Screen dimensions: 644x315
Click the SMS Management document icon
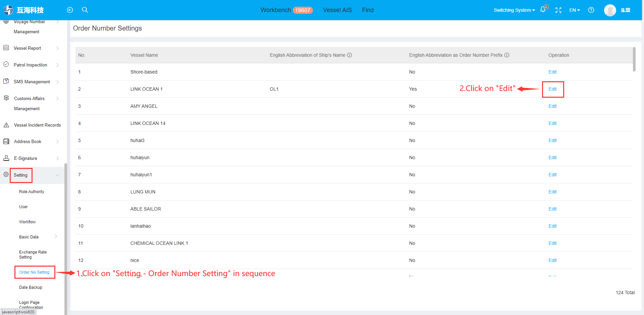[6, 81]
